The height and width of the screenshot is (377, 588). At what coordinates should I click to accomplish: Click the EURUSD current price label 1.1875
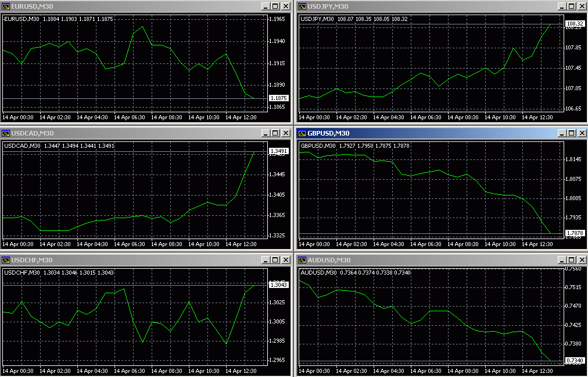(279, 98)
